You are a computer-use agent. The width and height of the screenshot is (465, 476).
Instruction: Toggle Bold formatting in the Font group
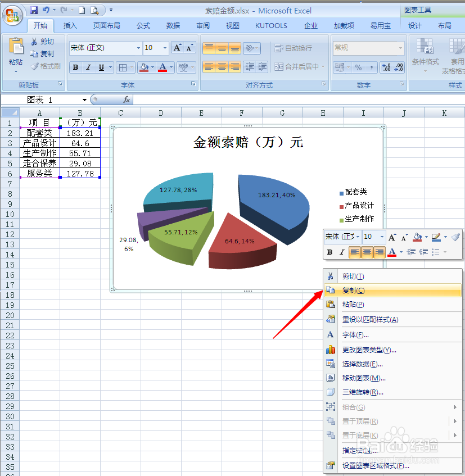click(75, 66)
